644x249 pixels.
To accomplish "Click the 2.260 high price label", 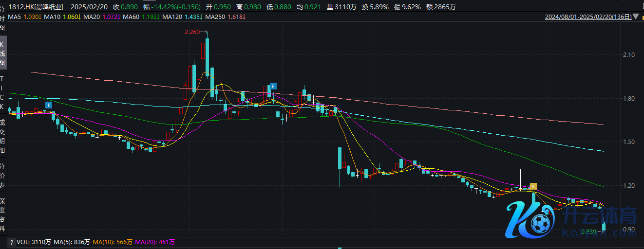I will click(x=192, y=32).
